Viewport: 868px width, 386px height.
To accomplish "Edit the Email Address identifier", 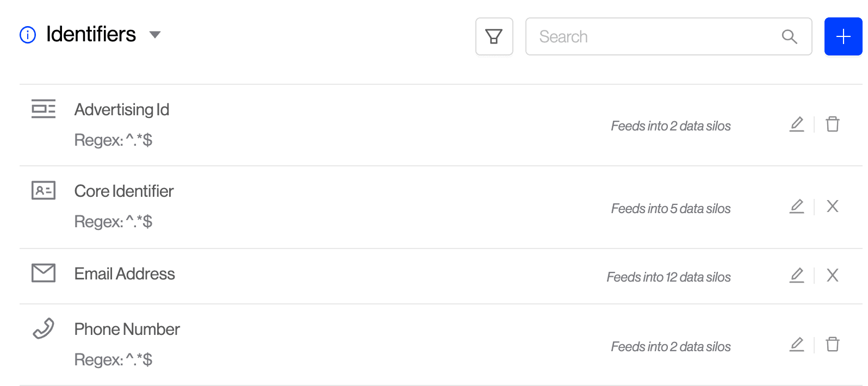I will (x=797, y=276).
